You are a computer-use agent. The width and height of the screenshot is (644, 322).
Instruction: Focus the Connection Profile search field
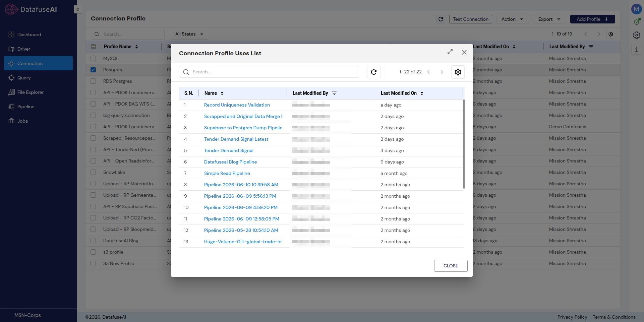128,34
